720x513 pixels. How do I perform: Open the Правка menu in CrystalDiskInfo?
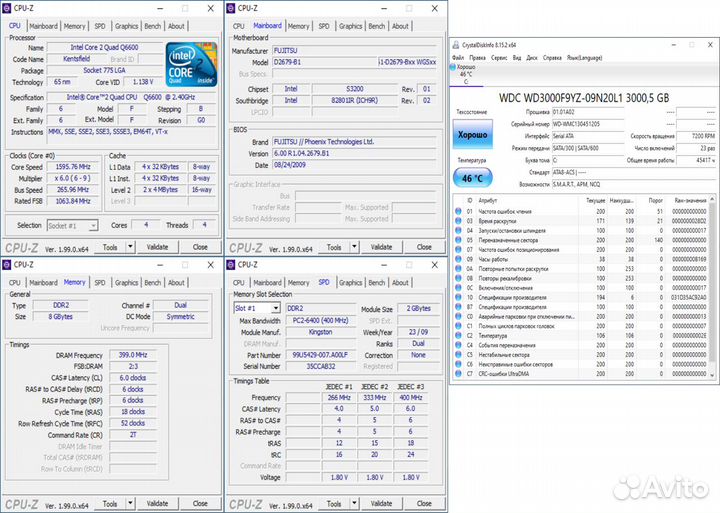tap(478, 58)
